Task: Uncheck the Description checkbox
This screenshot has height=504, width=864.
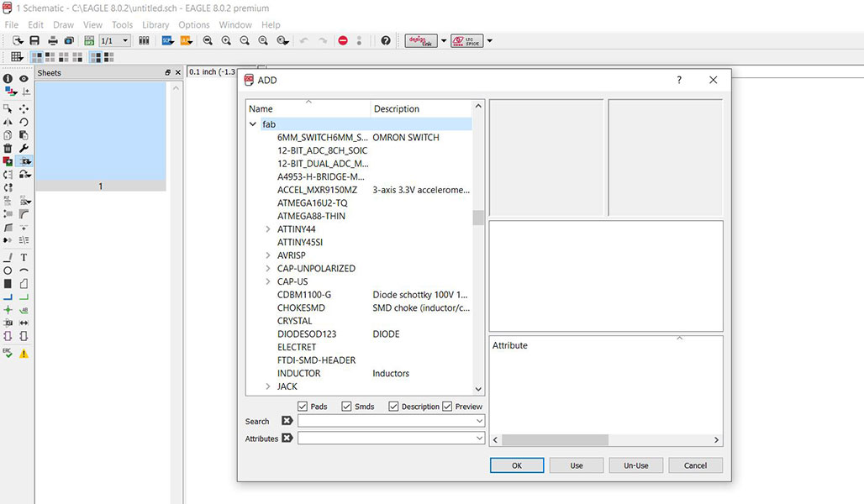Action: coord(393,407)
